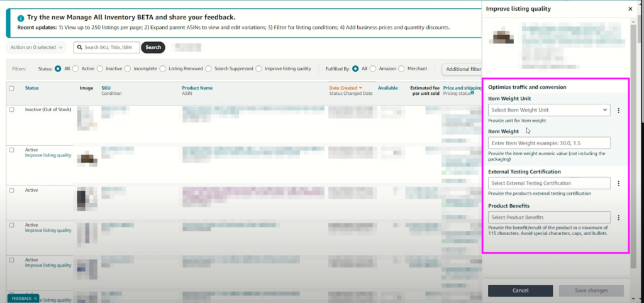Open options menu beside Product Benefits
The width and height of the screenshot is (644, 303).
coord(619,218)
